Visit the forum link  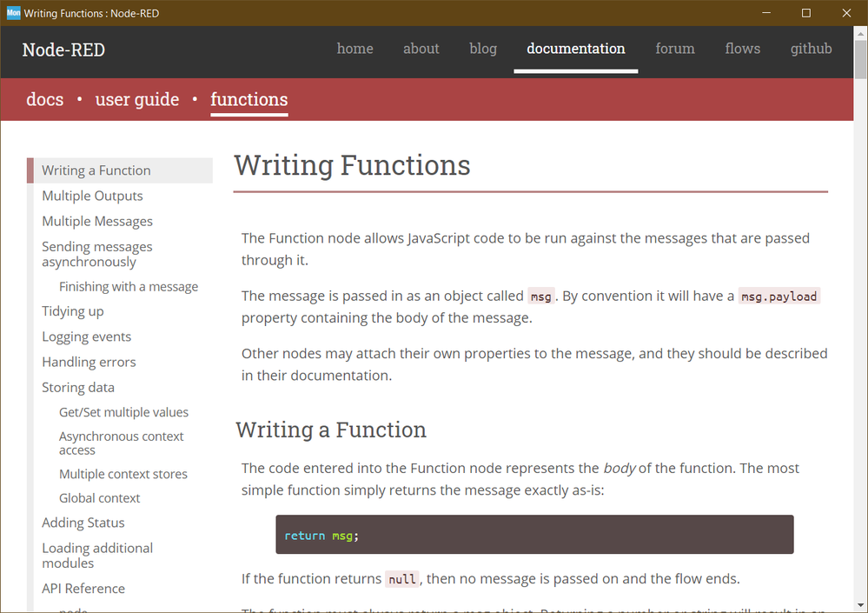(x=675, y=49)
